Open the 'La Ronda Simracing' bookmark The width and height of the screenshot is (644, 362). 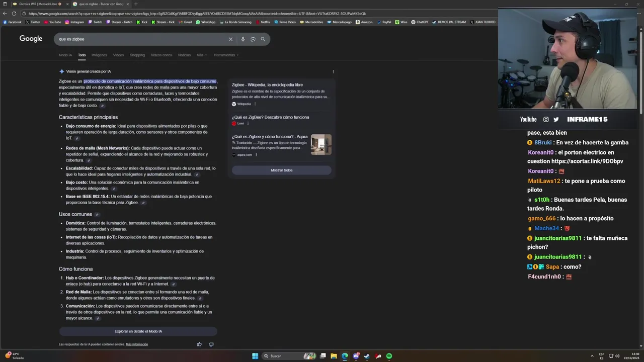tap(235, 22)
